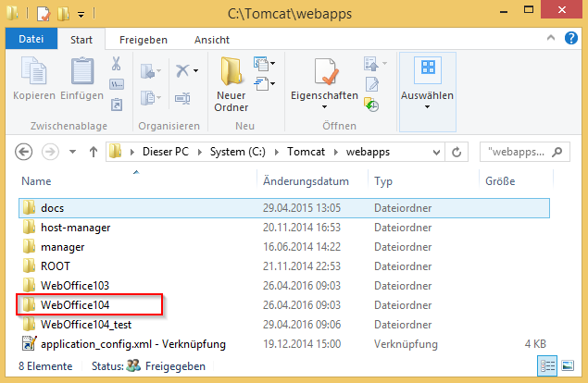Click the Kopieren (copy) icon

point(33,70)
